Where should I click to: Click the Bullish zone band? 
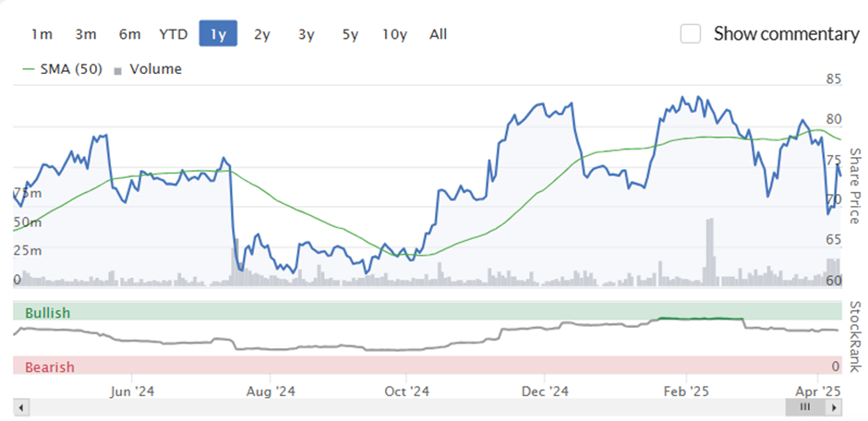pos(427,311)
